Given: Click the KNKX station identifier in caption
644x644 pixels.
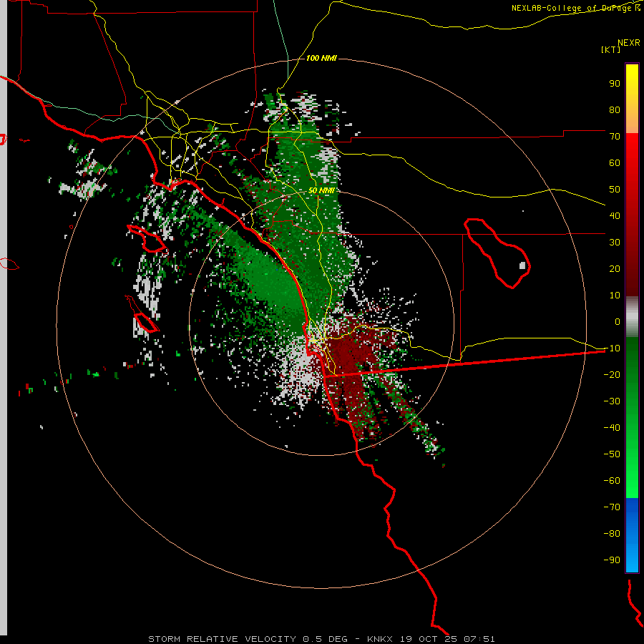Looking at the screenshot, I should point(379,639).
